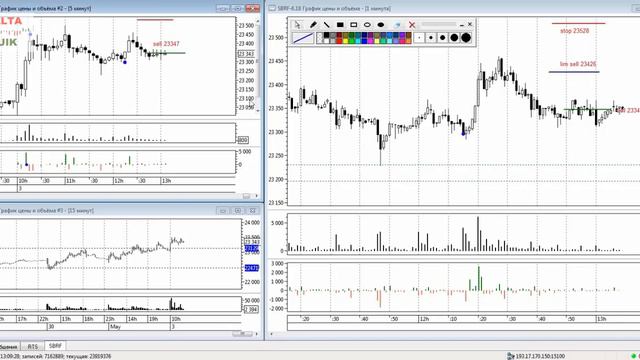Click the left scroll arrow of the 1-minute chart
This screenshot has width=640, height=360.
(271, 334)
